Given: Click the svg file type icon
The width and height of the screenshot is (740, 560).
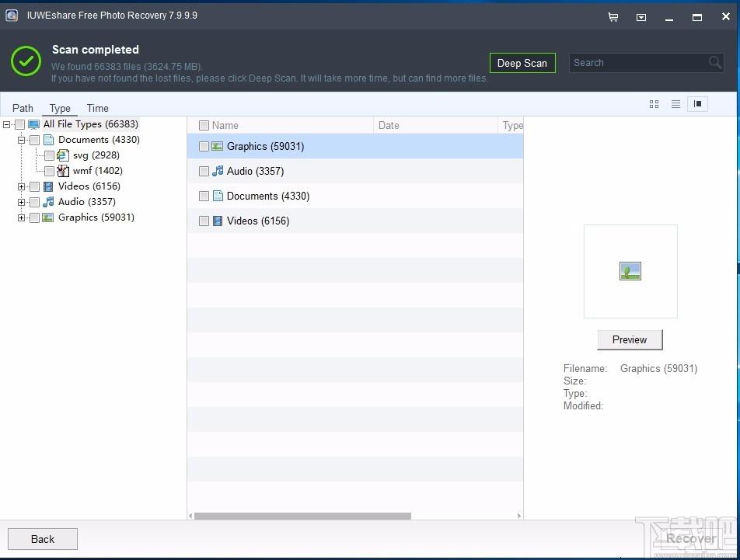Looking at the screenshot, I should [63, 155].
